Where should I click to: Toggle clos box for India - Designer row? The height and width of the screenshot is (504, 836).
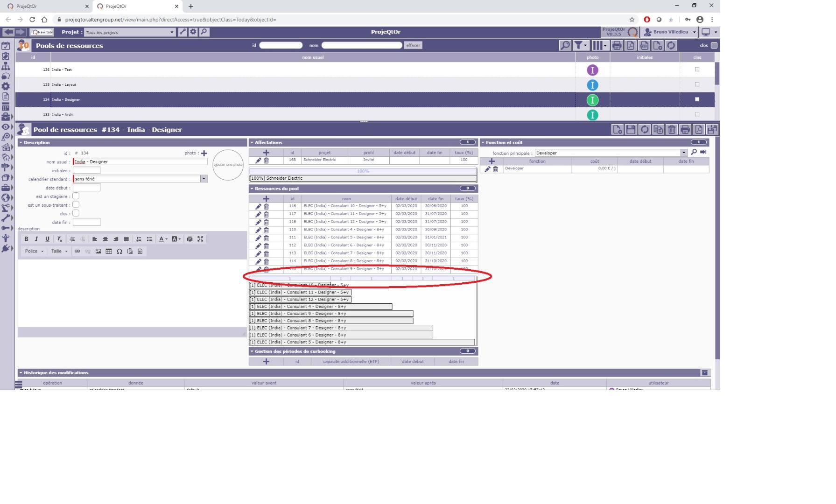(x=697, y=99)
